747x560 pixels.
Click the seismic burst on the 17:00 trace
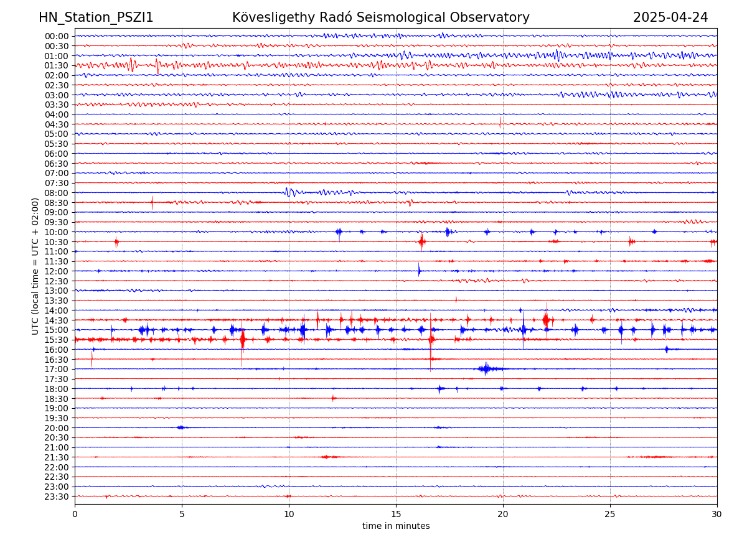tap(487, 369)
